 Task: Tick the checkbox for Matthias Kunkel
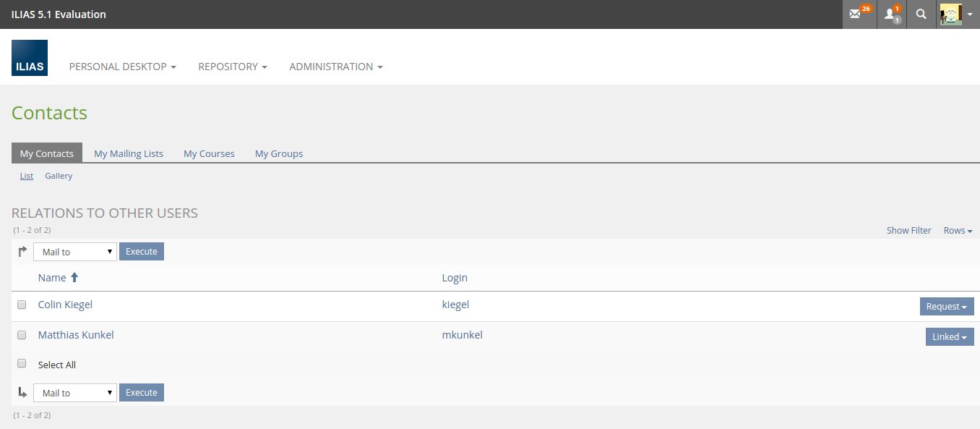pyautogui.click(x=22, y=335)
